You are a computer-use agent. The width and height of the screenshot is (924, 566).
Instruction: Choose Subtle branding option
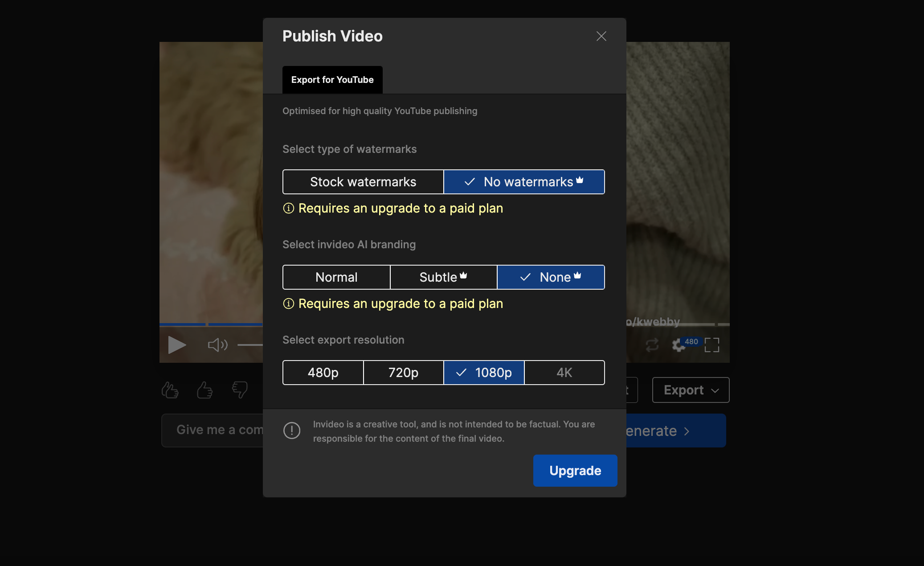coord(443,277)
